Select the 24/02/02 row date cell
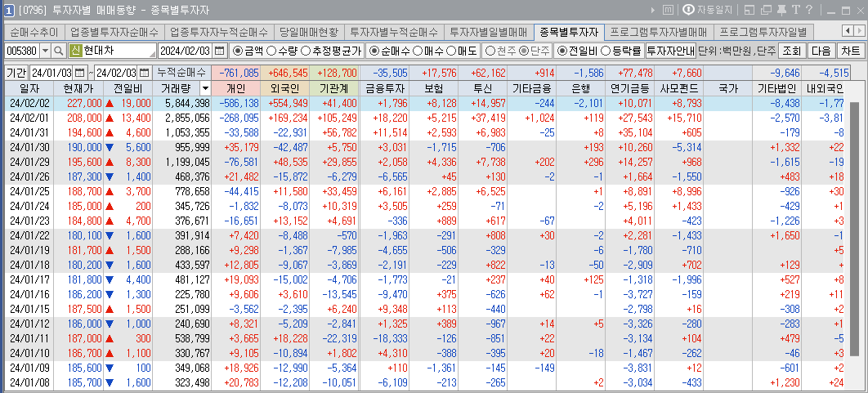868x393 pixels. click(x=29, y=103)
